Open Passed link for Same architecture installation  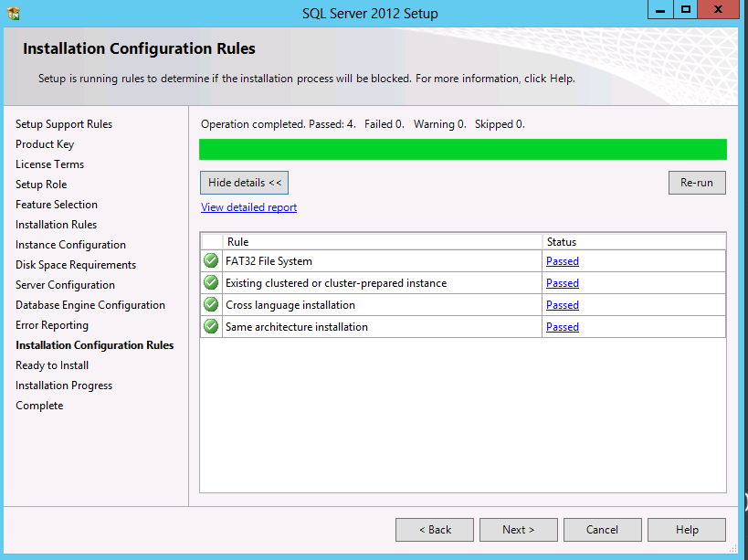(x=563, y=327)
